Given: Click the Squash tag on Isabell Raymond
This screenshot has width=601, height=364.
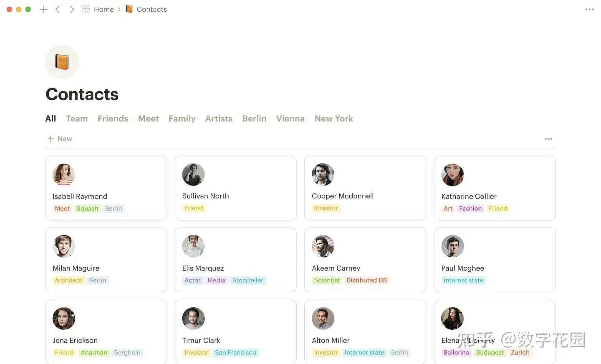Looking at the screenshot, I should coord(87,208).
